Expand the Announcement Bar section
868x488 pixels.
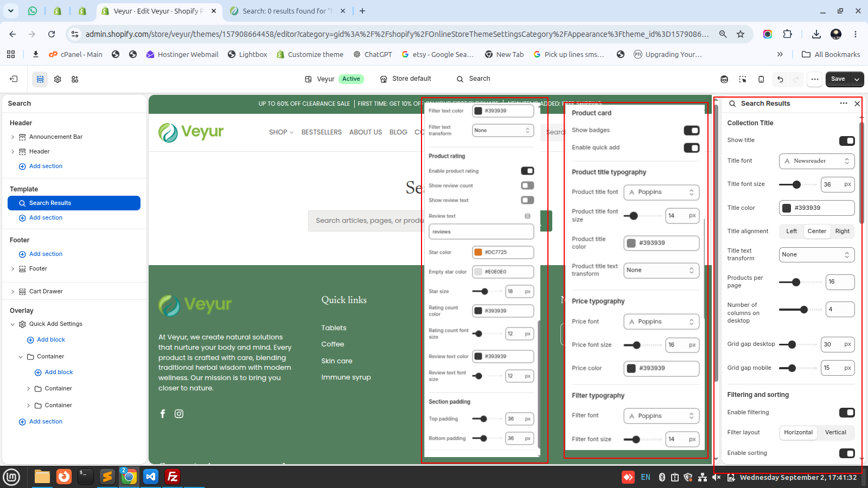point(12,137)
